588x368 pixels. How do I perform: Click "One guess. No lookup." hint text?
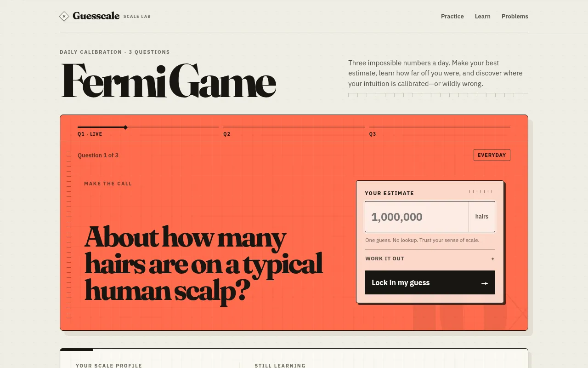pyautogui.click(x=422, y=240)
